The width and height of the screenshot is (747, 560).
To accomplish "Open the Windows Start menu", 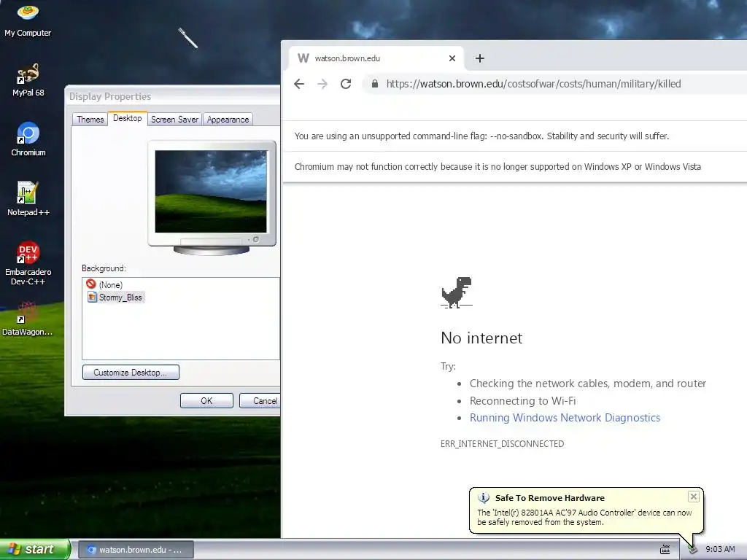I will tap(35, 549).
